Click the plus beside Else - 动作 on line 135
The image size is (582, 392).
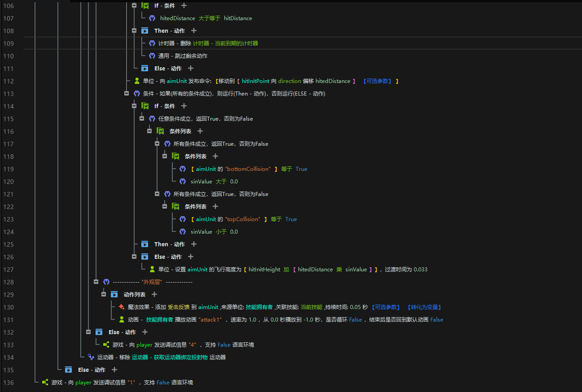(x=114, y=370)
